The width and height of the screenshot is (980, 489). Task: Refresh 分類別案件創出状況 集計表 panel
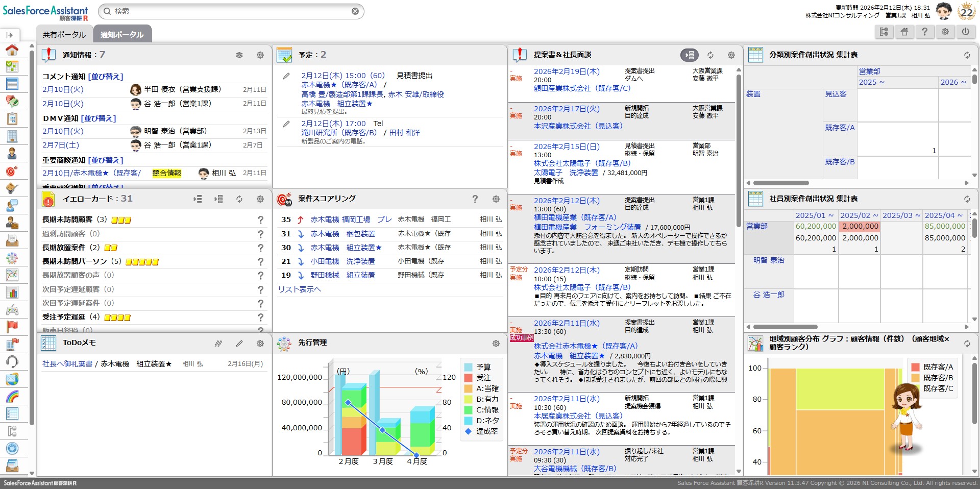[967, 55]
